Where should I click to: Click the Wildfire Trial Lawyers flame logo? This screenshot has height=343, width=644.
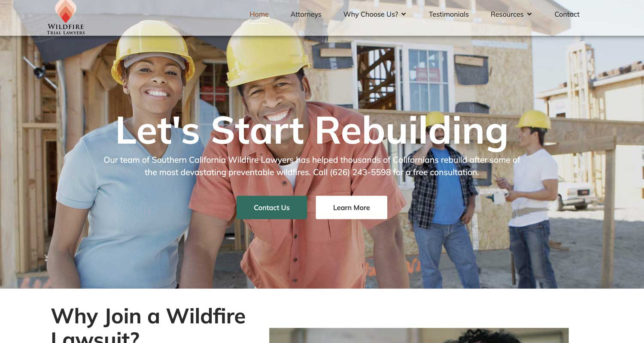click(66, 11)
